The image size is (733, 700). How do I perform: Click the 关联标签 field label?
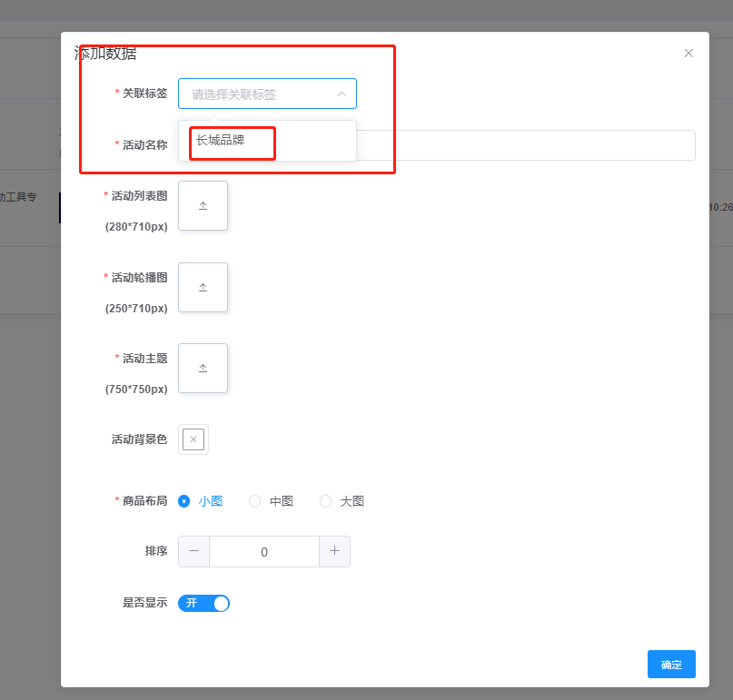point(144,94)
